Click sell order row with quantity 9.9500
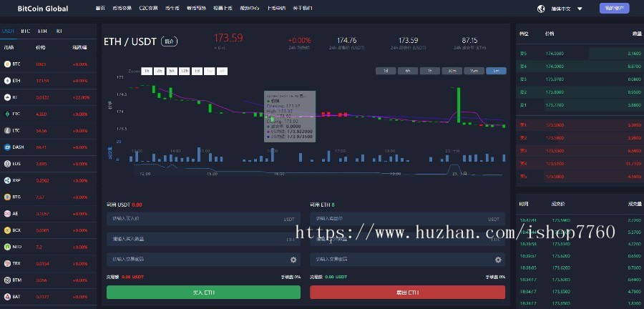Image resolution: width=644 pixels, height=309 pixels. click(580, 92)
